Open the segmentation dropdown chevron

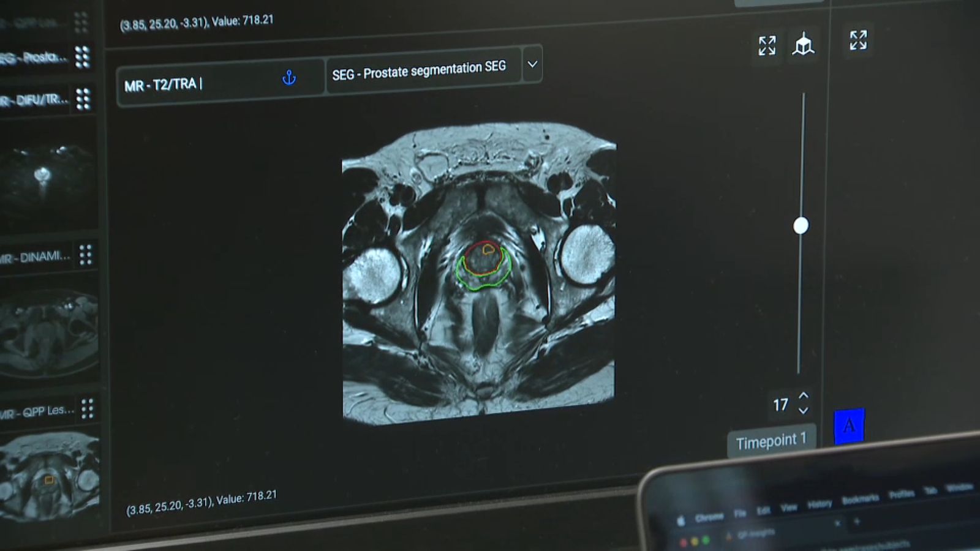pyautogui.click(x=532, y=64)
